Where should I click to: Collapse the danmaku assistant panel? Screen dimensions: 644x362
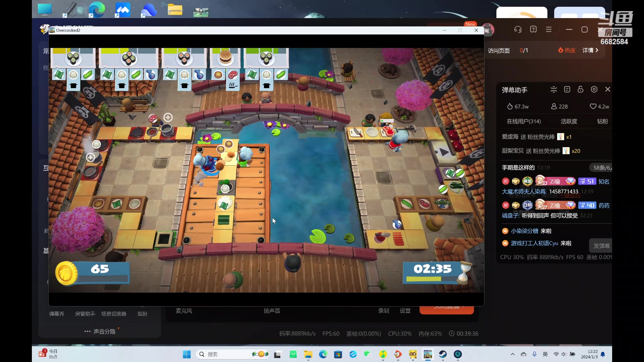[554, 89]
